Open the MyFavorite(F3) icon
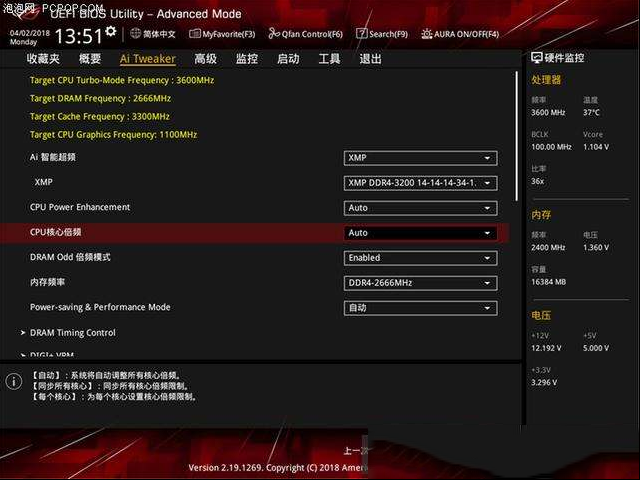 (195, 34)
